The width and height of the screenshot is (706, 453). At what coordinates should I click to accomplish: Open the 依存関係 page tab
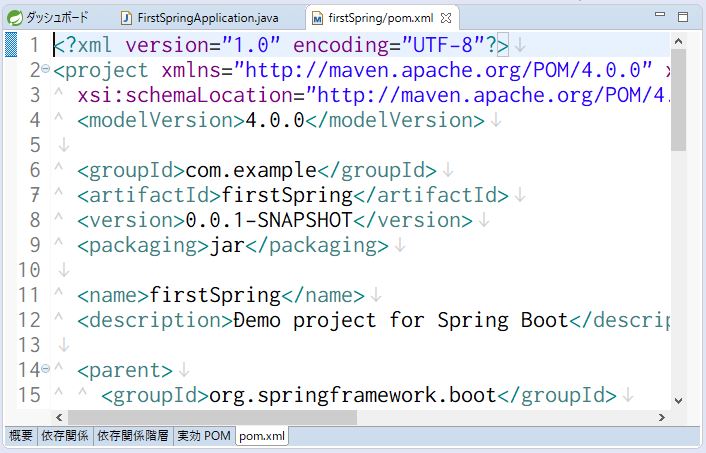tap(65, 435)
